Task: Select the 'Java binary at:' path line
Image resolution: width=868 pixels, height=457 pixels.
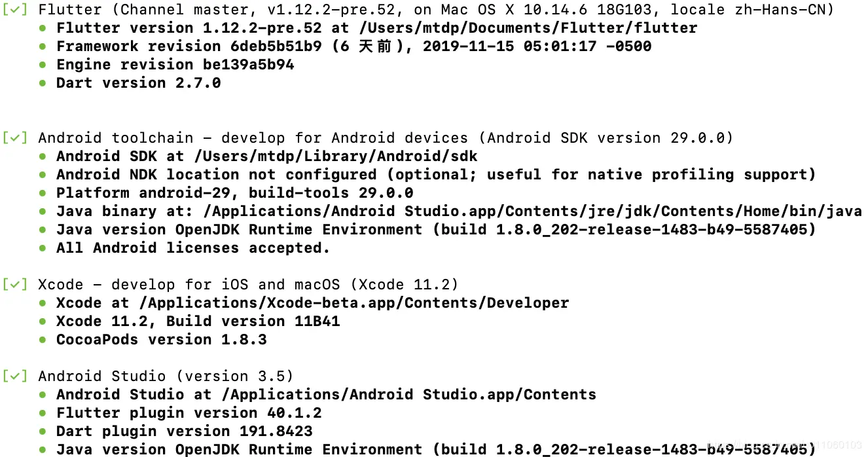Action: [459, 211]
